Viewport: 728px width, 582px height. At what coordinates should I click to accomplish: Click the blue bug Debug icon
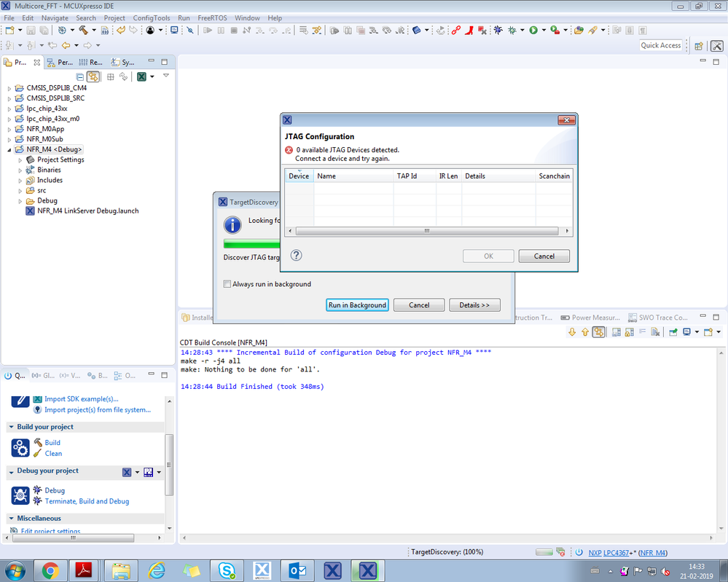498,30
